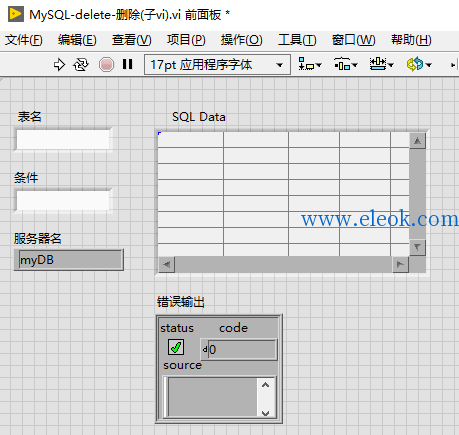This screenshot has width=459, height=435.
Task: Open the 帮助(H) menu
Action: [411, 40]
